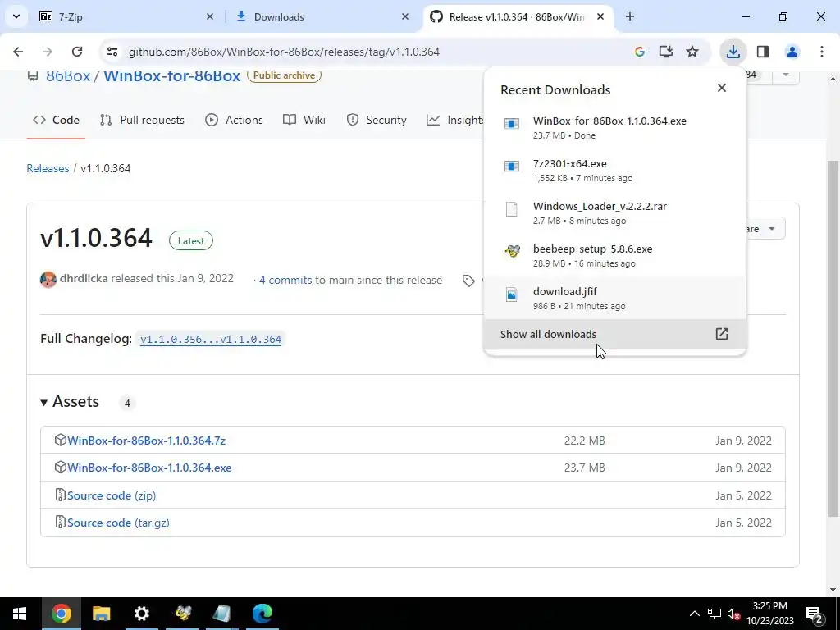Click the dhrdlicka author link

(x=84, y=279)
